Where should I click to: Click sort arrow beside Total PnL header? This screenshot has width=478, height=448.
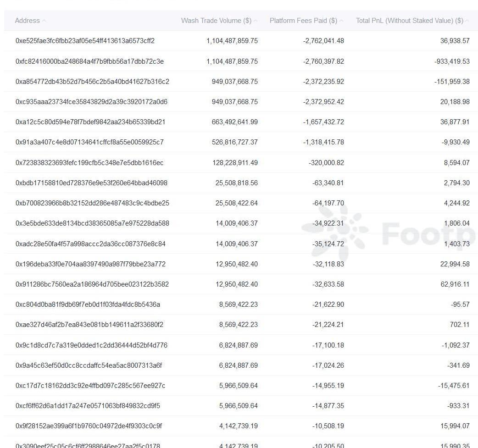(x=467, y=21)
